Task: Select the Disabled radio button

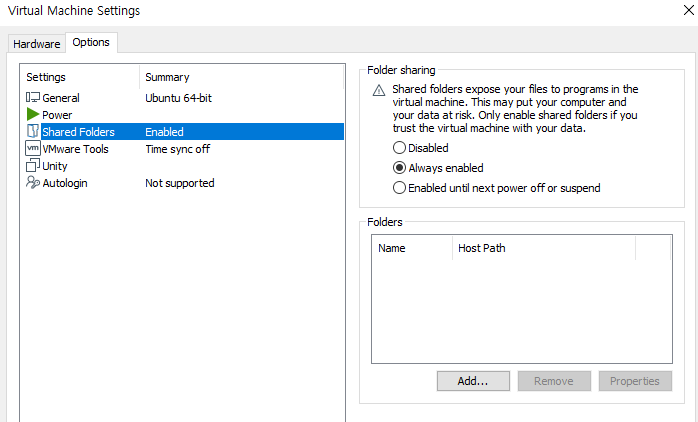Action: coord(399,148)
